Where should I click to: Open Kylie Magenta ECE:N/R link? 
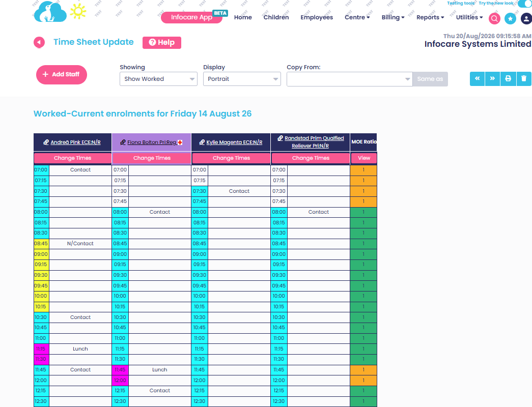pos(234,142)
